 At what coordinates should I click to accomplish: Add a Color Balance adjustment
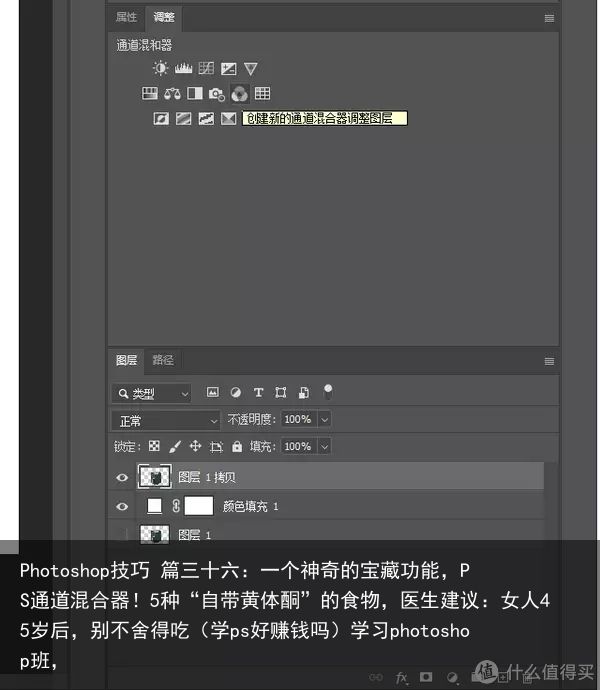pyautogui.click(x=172, y=93)
